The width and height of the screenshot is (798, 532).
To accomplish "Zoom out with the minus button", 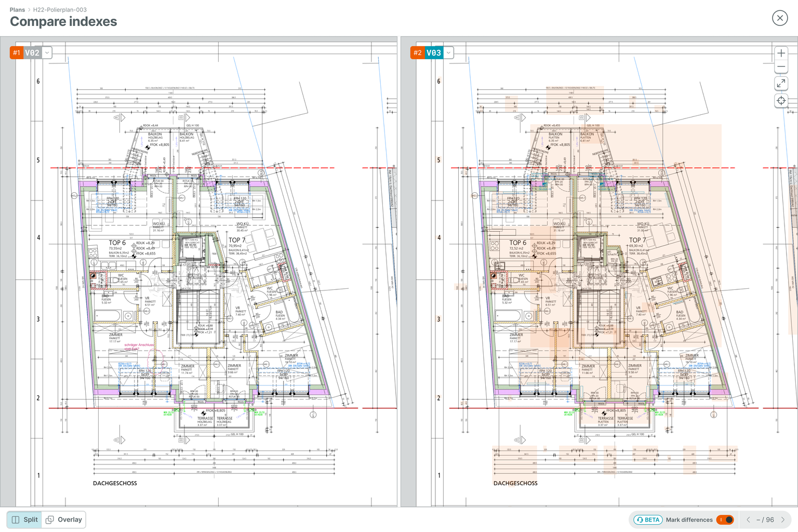I will pos(781,66).
